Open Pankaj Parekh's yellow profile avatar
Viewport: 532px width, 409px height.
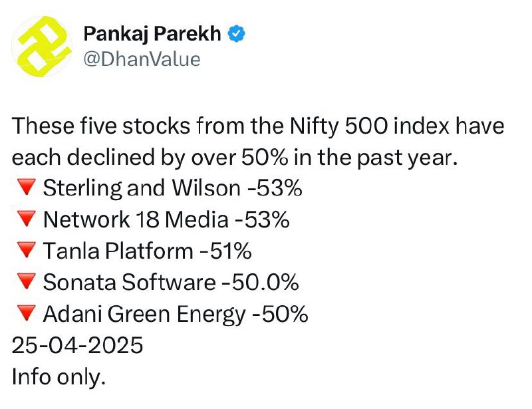(x=42, y=46)
